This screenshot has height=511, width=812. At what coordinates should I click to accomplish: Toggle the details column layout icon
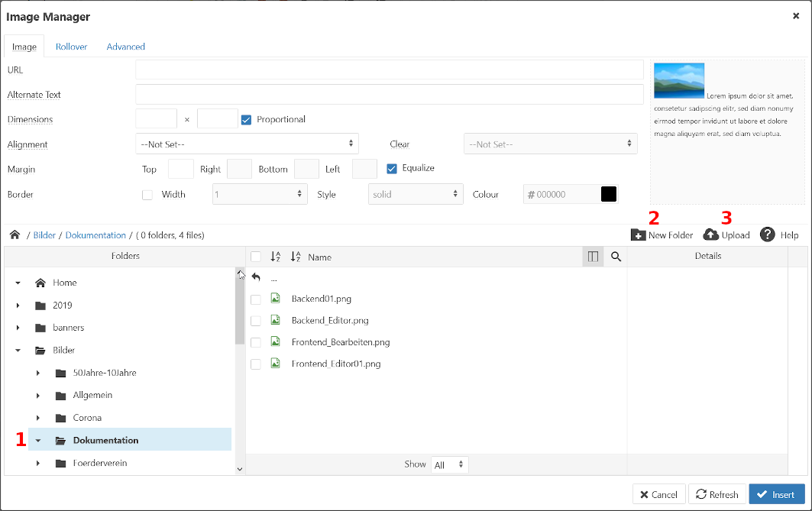593,257
